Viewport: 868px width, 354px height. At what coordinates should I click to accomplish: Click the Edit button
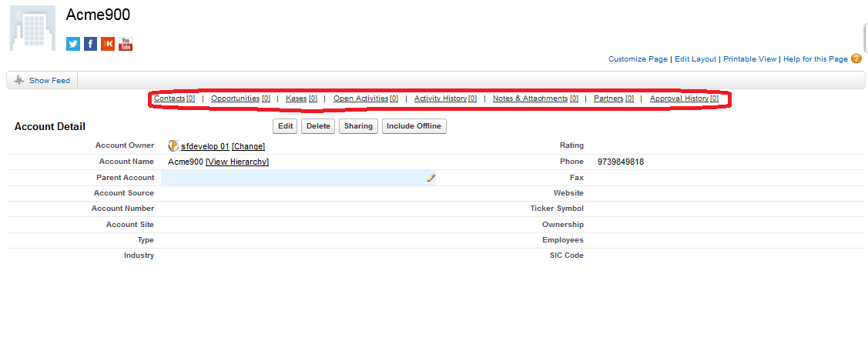coord(285,126)
